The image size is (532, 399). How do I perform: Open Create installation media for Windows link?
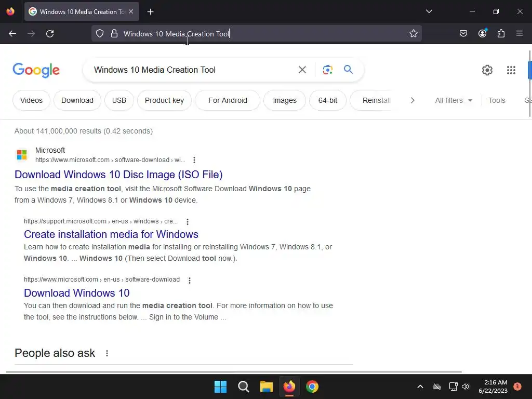coord(111,234)
